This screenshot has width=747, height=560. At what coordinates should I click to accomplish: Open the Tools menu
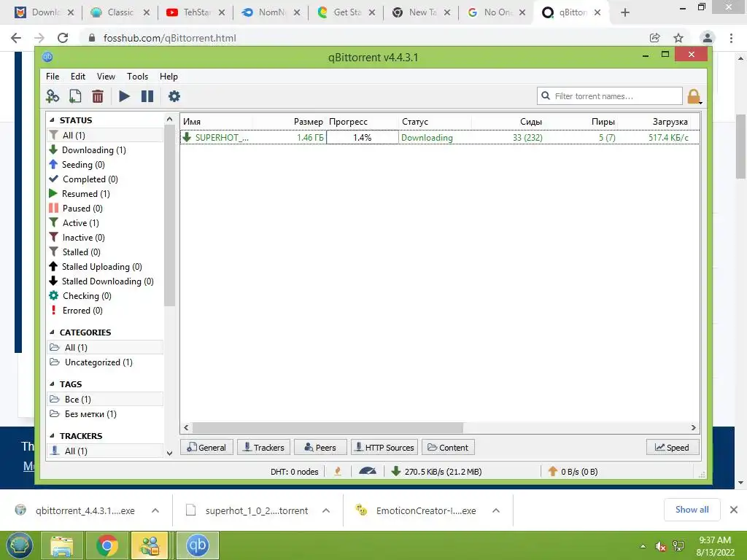pos(137,76)
